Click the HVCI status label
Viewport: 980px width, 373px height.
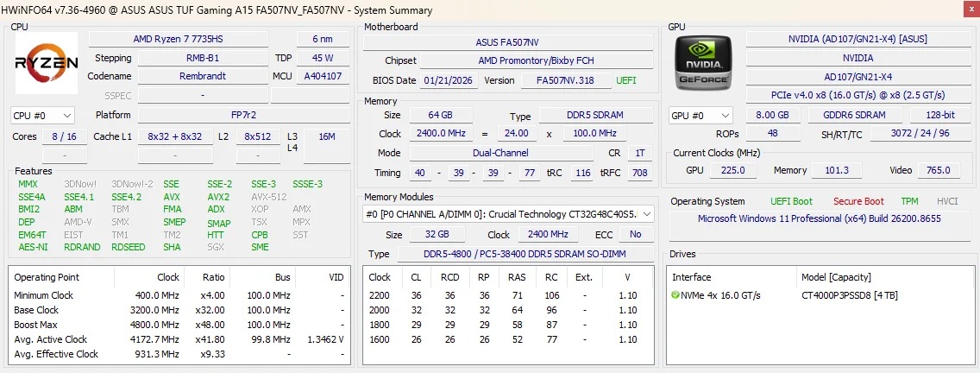[947, 201]
